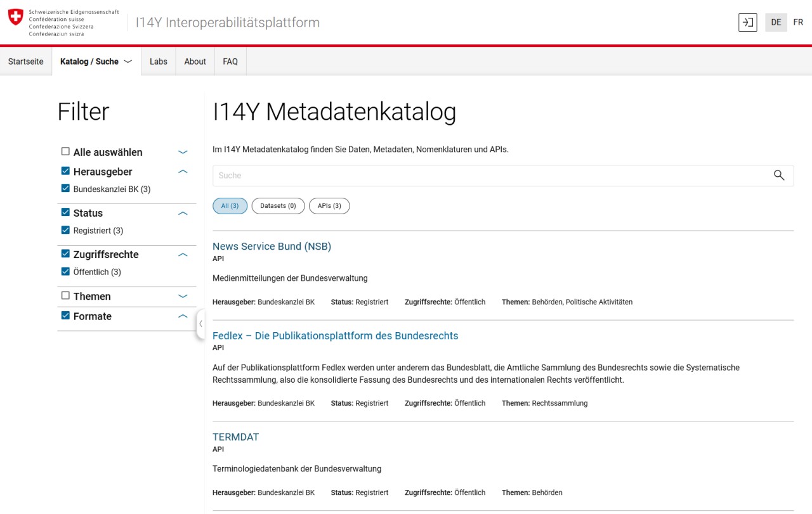Select the APIs (3) filter pill

pyautogui.click(x=329, y=206)
